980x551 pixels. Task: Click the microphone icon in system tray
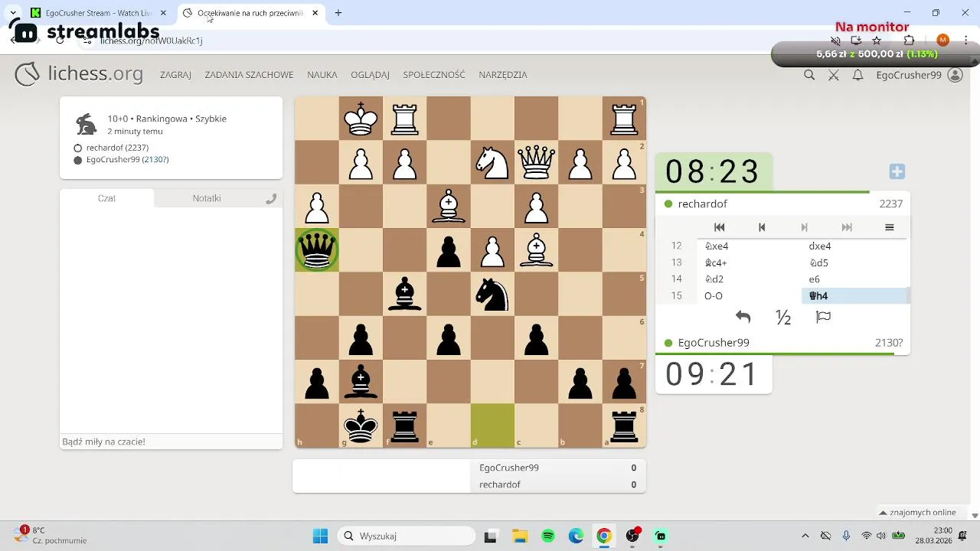[846, 536]
